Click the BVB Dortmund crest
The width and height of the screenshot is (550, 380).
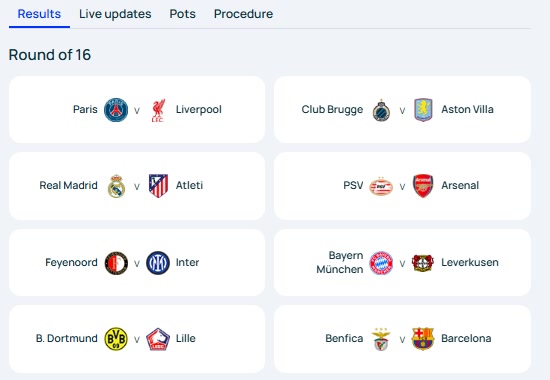[116, 339]
